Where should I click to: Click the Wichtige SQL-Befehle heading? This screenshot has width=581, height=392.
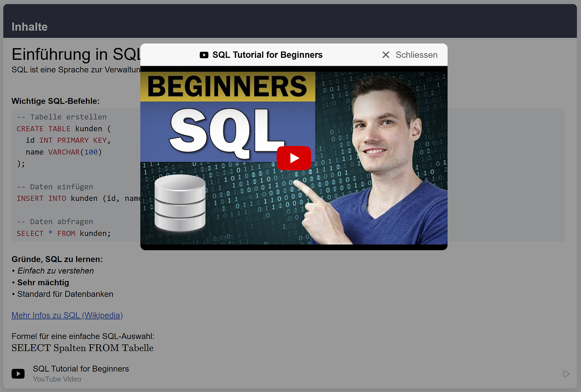coord(55,101)
